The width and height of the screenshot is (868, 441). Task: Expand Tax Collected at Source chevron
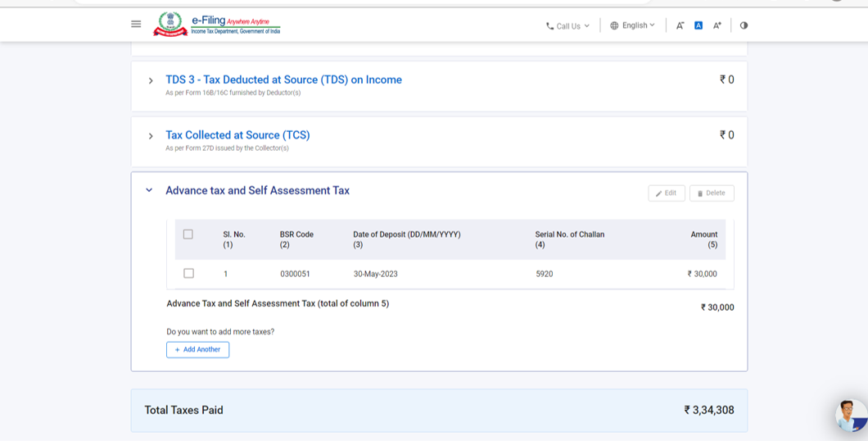(151, 136)
